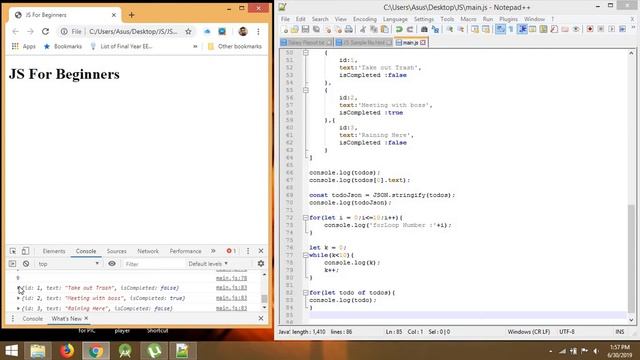
Task: Redo using the Notepad++ toolbar icon
Action: 409,29
